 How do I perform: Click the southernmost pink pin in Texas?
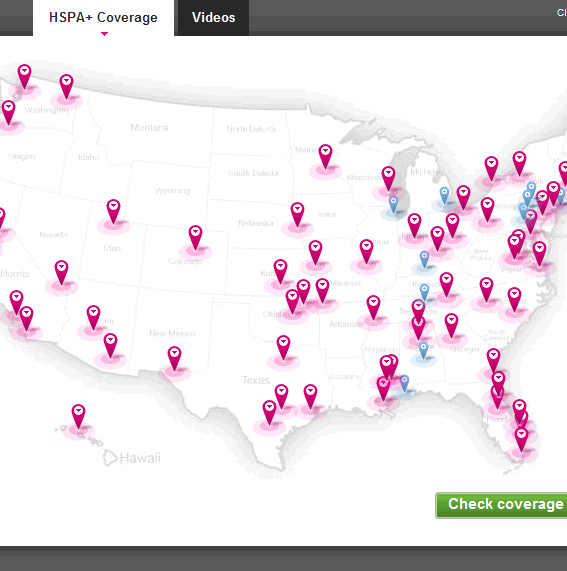tap(269, 413)
